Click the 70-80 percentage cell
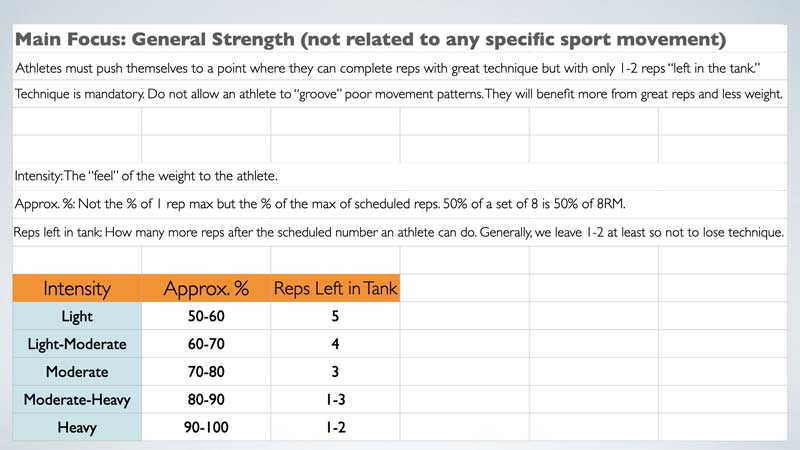Viewport: 800px width, 450px height. point(206,371)
